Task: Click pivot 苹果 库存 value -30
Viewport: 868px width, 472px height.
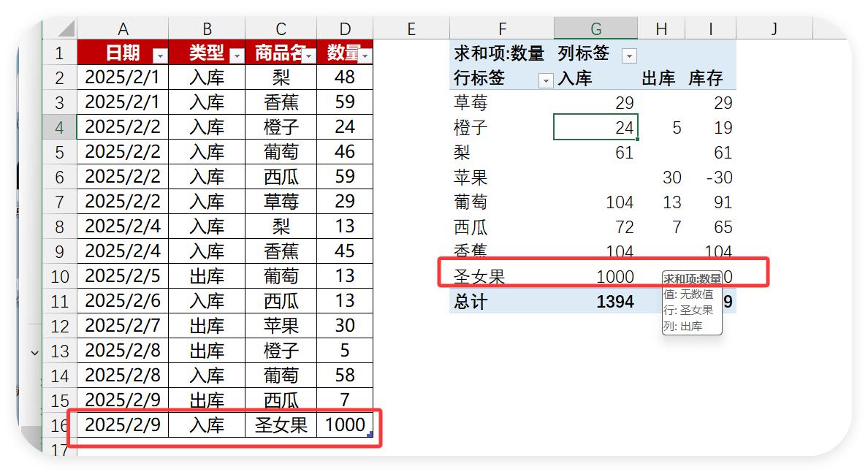Action: pos(719,178)
